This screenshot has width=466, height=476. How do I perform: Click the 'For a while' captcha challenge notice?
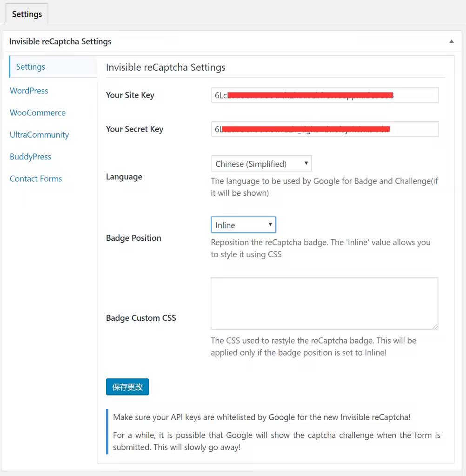(276, 441)
